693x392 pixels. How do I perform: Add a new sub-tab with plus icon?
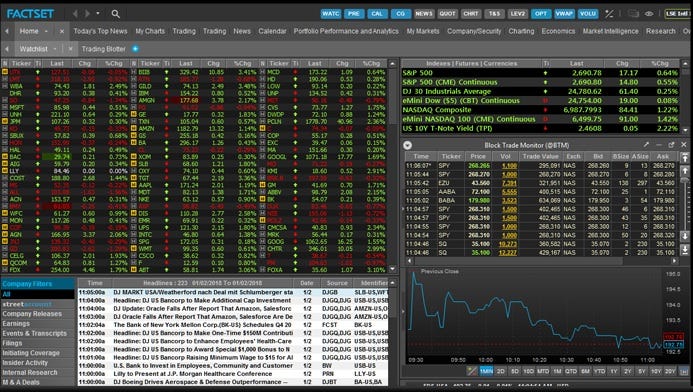[136, 49]
